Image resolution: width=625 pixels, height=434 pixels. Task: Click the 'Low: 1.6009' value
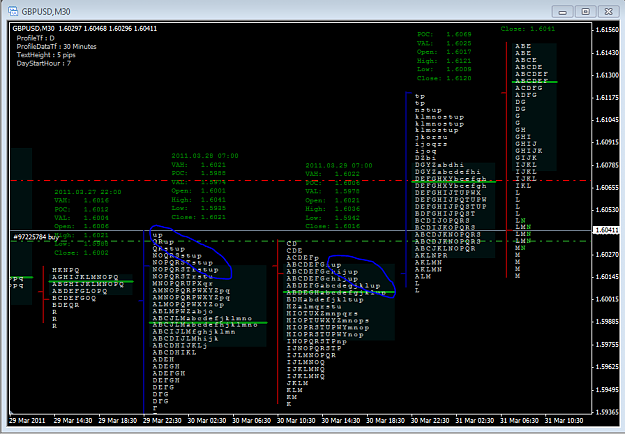tap(444, 69)
